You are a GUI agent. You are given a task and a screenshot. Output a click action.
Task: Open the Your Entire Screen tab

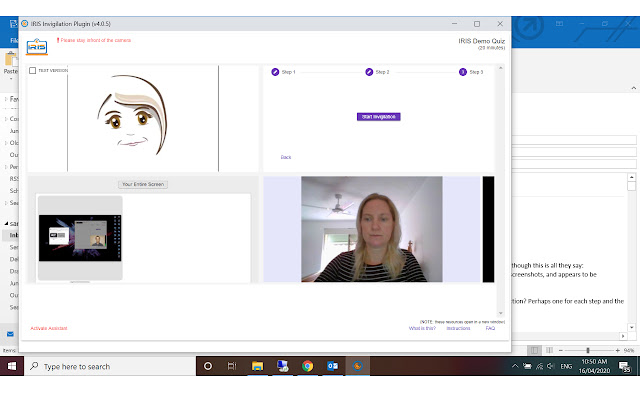pyautogui.click(x=143, y=184)
